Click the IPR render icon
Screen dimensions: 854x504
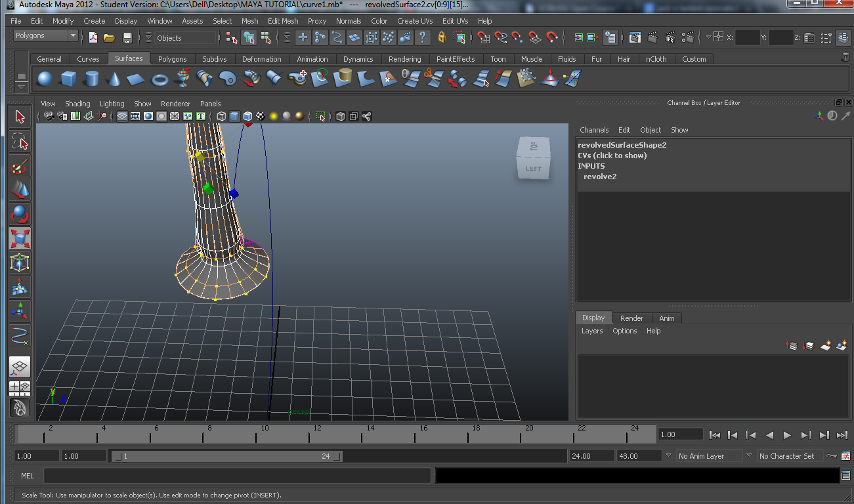(670, 37)
